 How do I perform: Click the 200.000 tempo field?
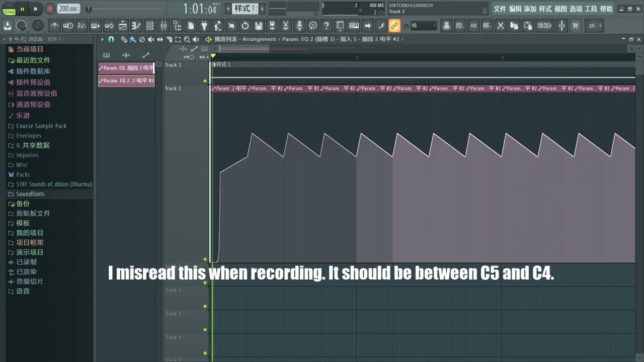pos(68,9)
